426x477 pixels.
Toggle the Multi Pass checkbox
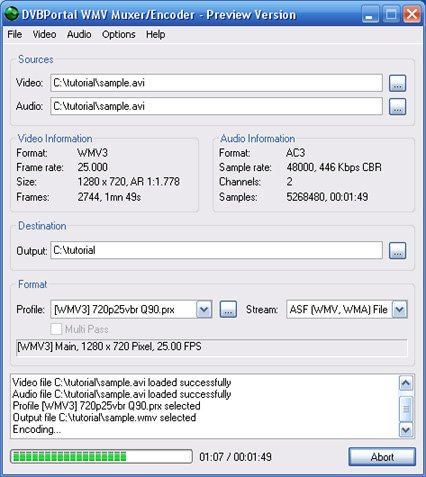click(x=56, y=329)
